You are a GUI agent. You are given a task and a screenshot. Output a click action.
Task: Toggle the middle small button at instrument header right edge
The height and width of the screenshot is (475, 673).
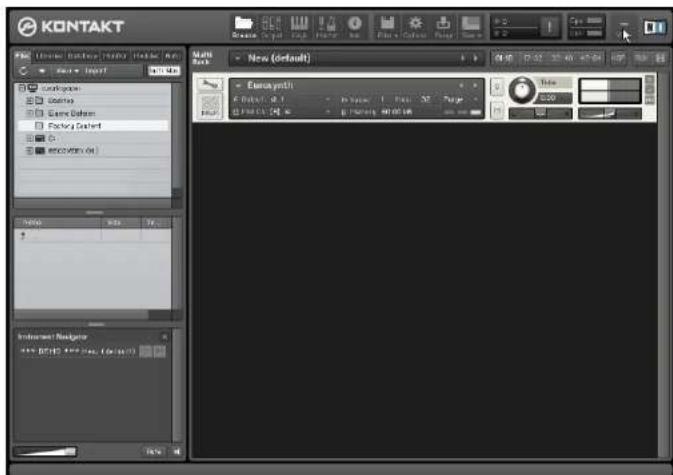coord(650,90)
